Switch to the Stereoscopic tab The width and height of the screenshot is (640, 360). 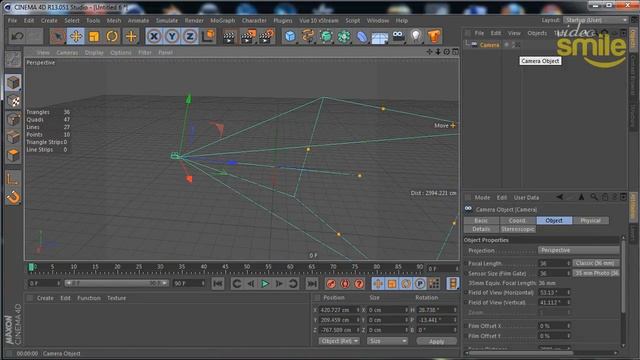click(x=517, y=229)
